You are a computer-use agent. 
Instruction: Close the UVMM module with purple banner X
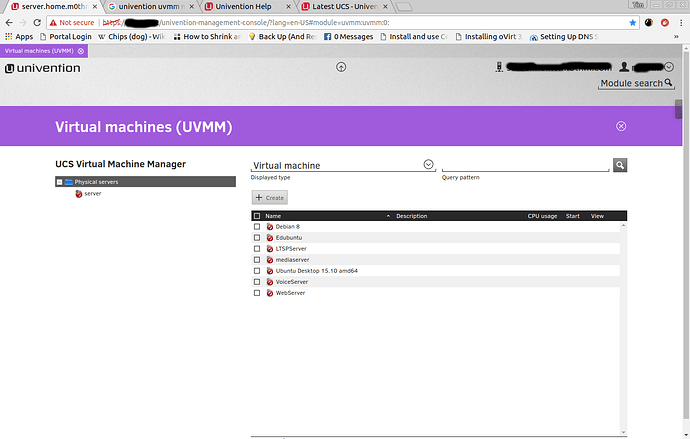click(x=621, y=126)
